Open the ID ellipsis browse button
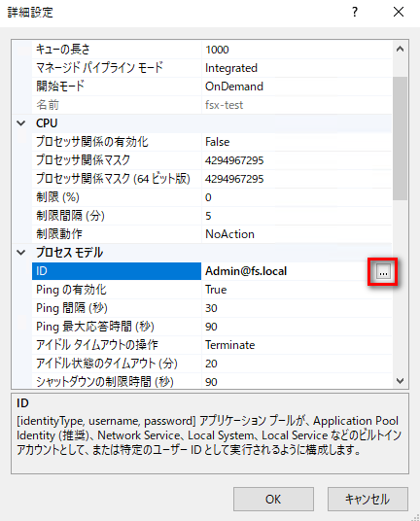The width and height of the screenshot is (420, 521). (383, 272)
